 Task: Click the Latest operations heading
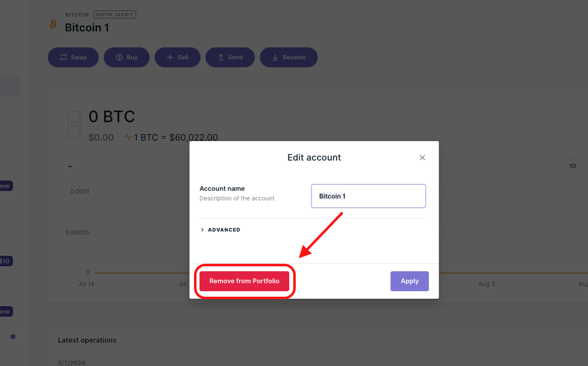pos(87,340)
